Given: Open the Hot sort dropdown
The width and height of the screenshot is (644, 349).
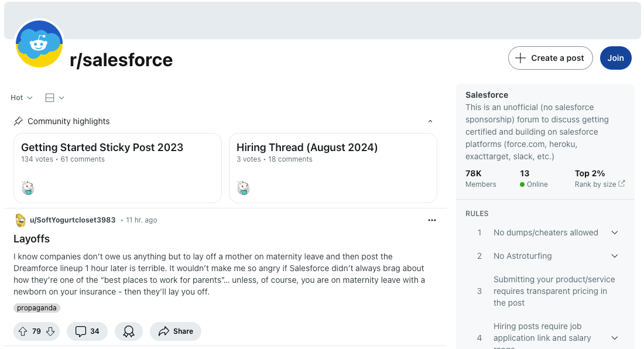Looking at the screenshot, I should pos(21,98).
